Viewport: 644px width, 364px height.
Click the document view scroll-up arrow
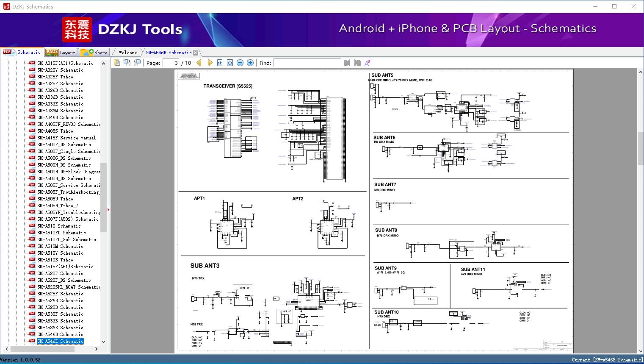click(x=640, y=72)
